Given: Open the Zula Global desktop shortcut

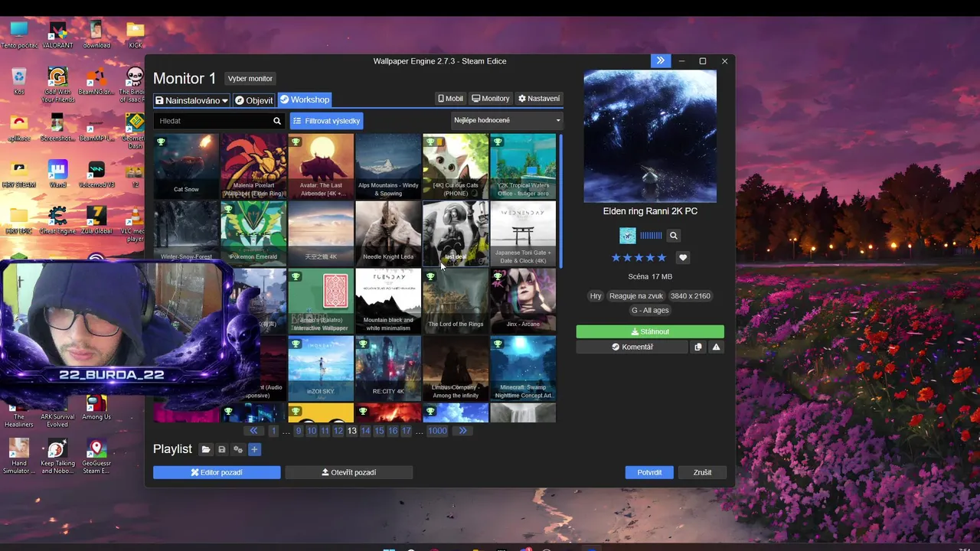Looking at the screenshot, I should (96, 221).
